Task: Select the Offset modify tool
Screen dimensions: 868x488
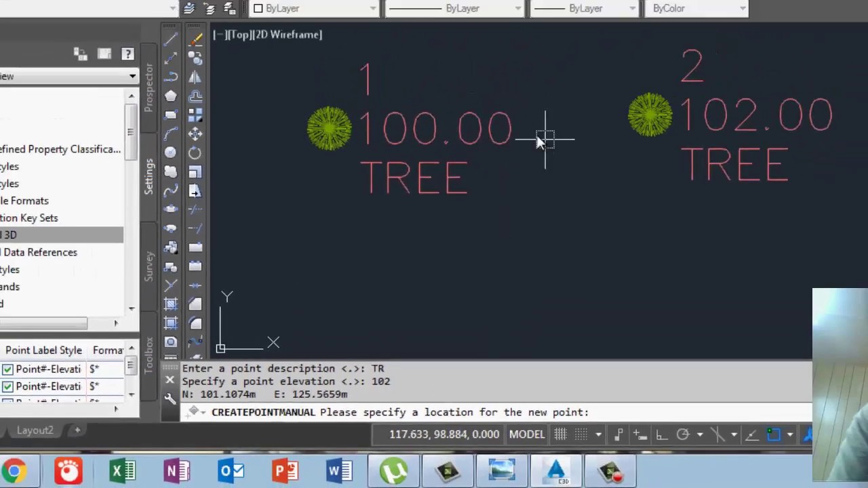Action: point(195,96)
